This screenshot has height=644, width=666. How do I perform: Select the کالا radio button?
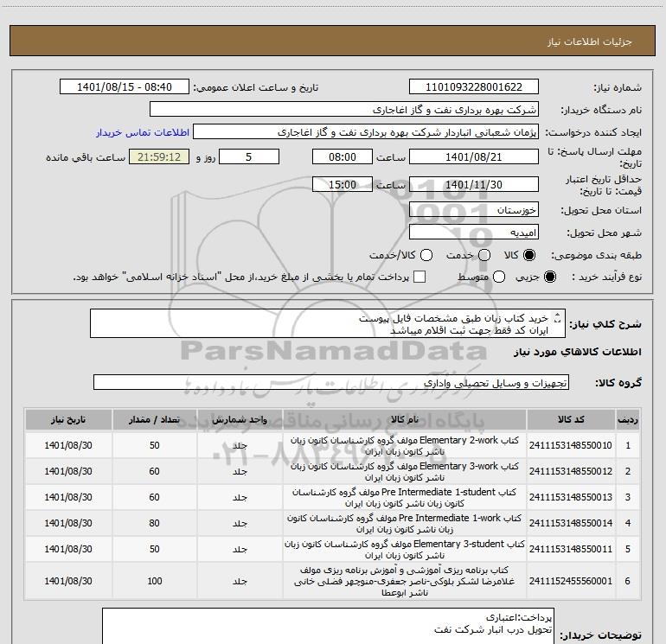tap(529, 255)
